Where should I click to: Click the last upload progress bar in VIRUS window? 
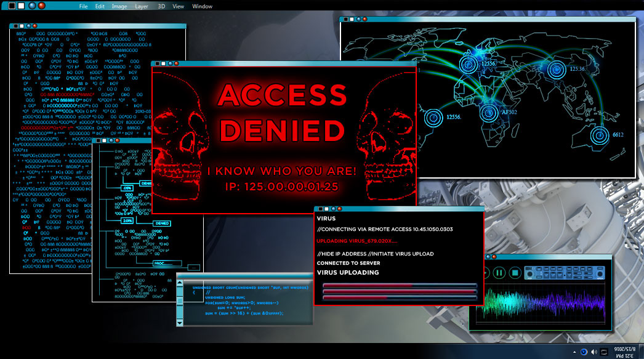[400, 297]
